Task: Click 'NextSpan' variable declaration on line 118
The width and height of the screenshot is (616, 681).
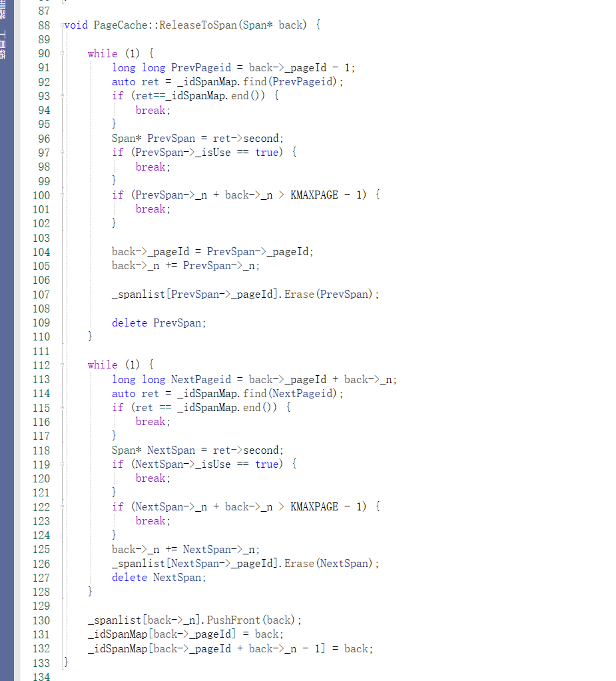Action: [x=171, y=450]
